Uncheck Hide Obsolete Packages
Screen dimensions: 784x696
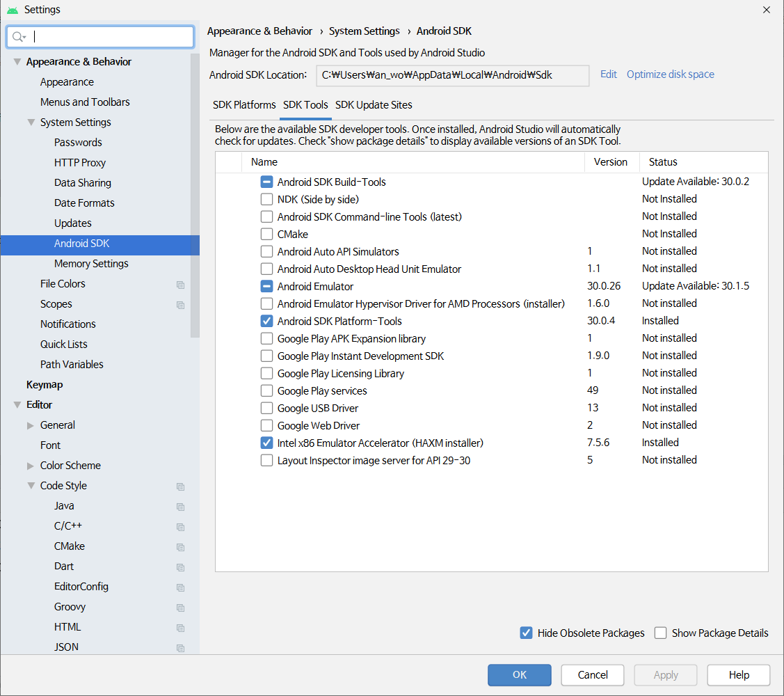(526, 633)
